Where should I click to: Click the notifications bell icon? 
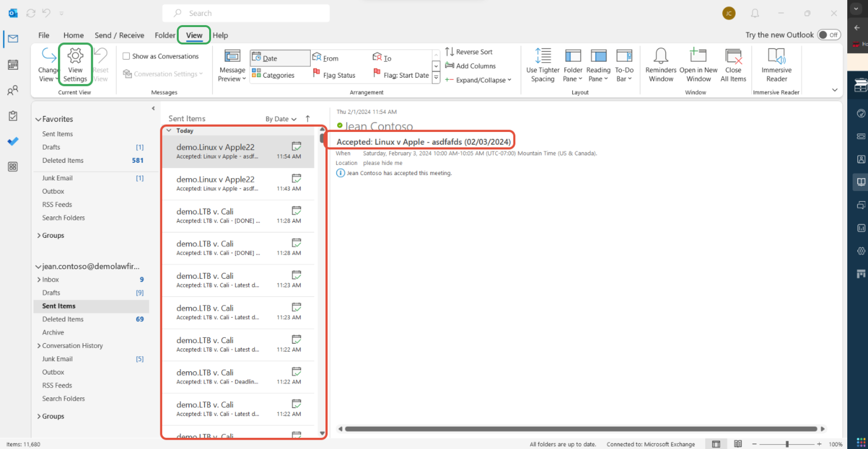(x=755, y=13)
